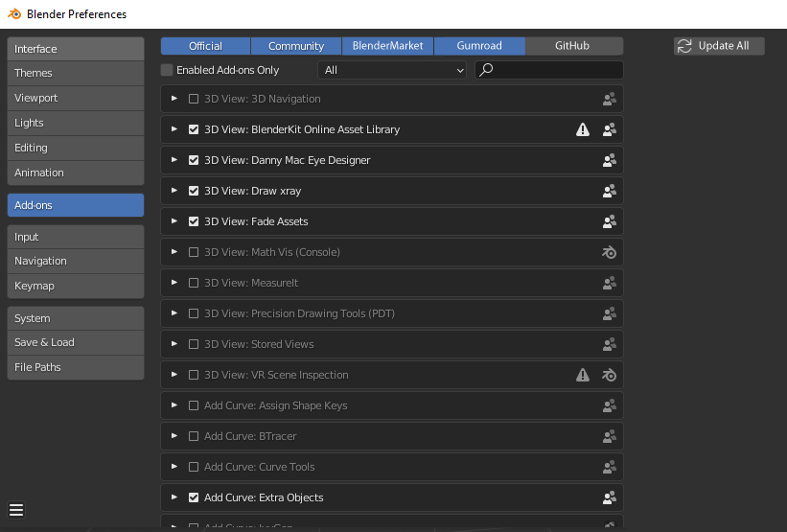Click community icon on Precision Drawing Tools row
This screenshot has width=787, height=532.
click(x=610, y=313)
